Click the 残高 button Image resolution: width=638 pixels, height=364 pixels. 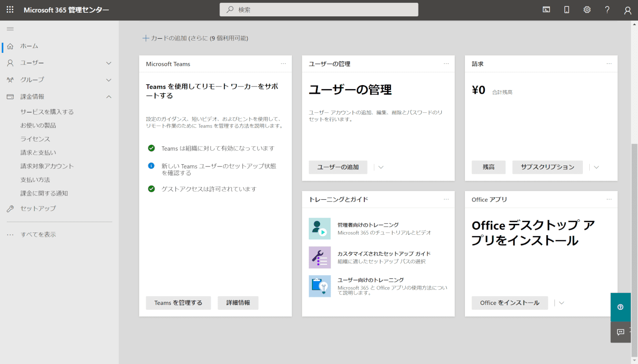coord(489,167)
